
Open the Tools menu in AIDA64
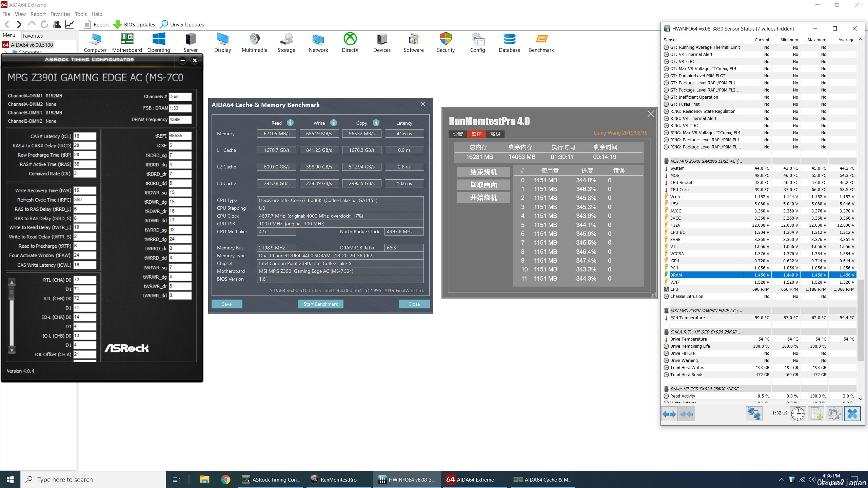pos(81,14)
